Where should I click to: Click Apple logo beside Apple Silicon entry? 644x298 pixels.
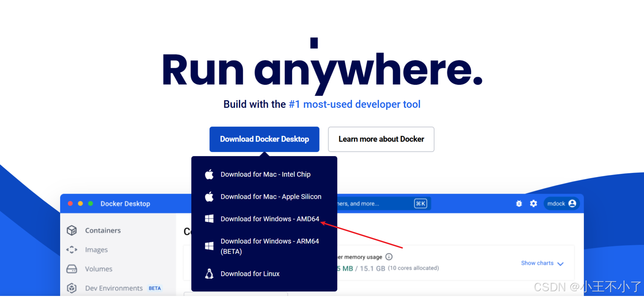[209, 196]
